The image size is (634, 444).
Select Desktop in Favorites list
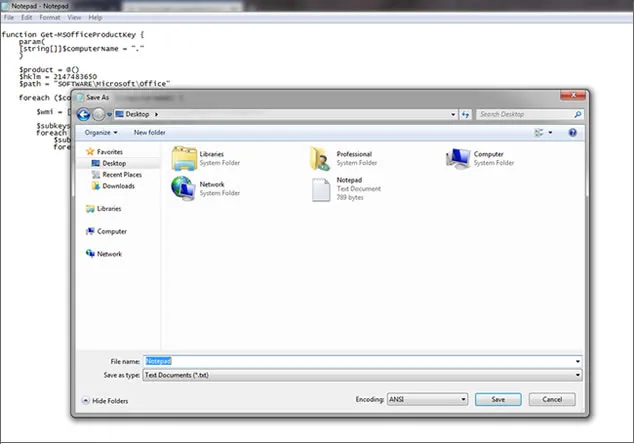pos(114,163)
